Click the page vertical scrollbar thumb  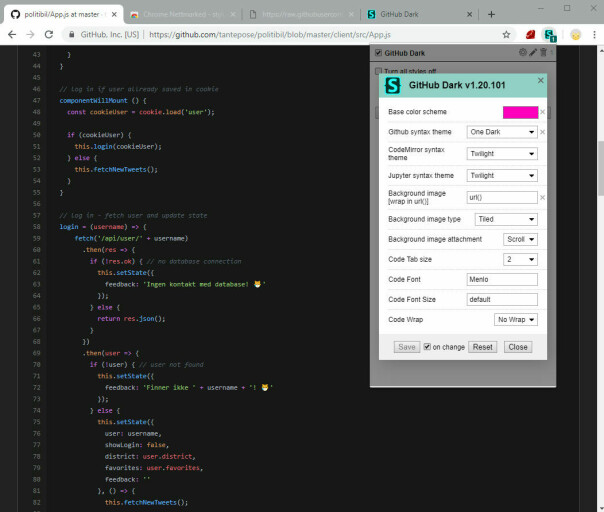pos(600,169)
